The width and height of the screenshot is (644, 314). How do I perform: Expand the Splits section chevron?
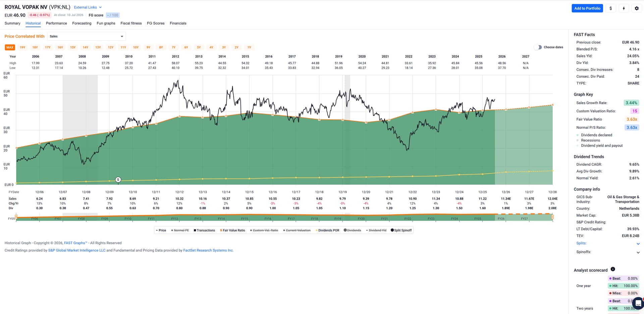(x=638, y=244)
